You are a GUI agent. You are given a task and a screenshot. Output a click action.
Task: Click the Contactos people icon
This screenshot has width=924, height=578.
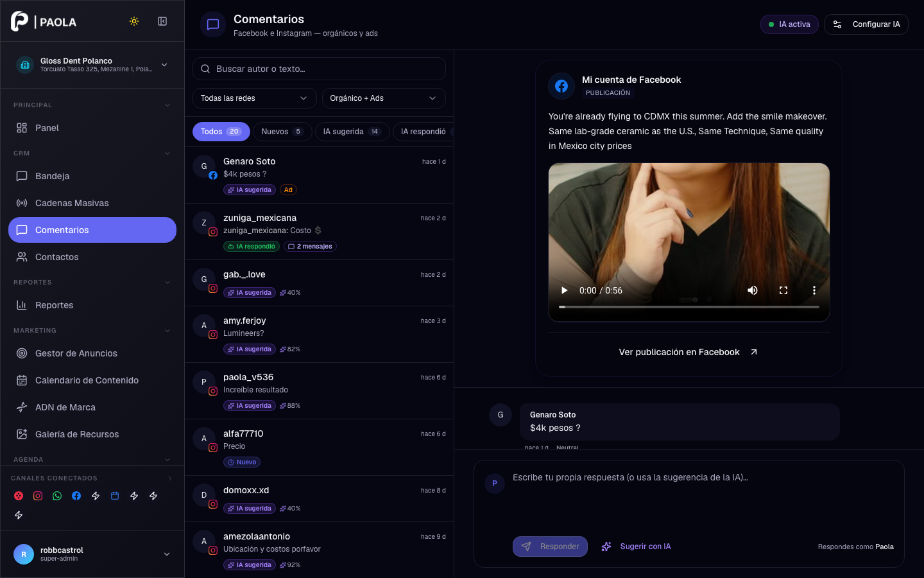[22, 257]
